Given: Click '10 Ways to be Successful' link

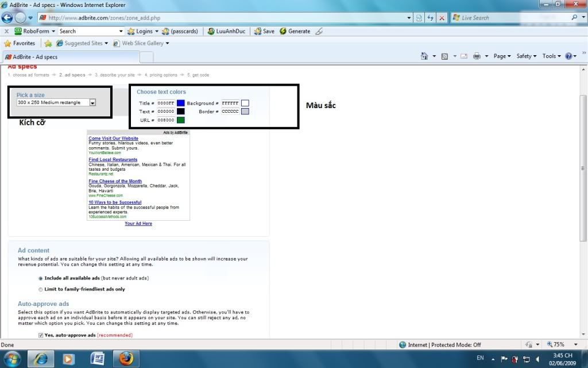Looking at the screenshot, I should (115, 202).
